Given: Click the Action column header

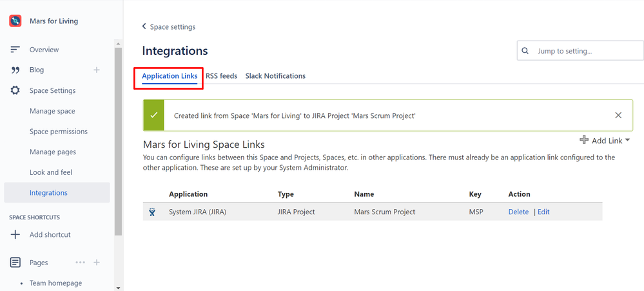Looking at the screenshot, I should (519, 194).
